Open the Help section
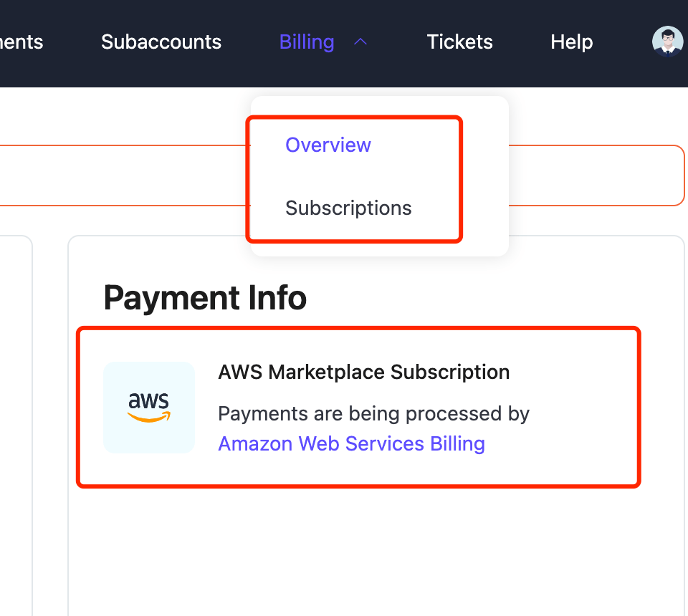Viewport: 688px width, 616px height. (x=571, y=42)
